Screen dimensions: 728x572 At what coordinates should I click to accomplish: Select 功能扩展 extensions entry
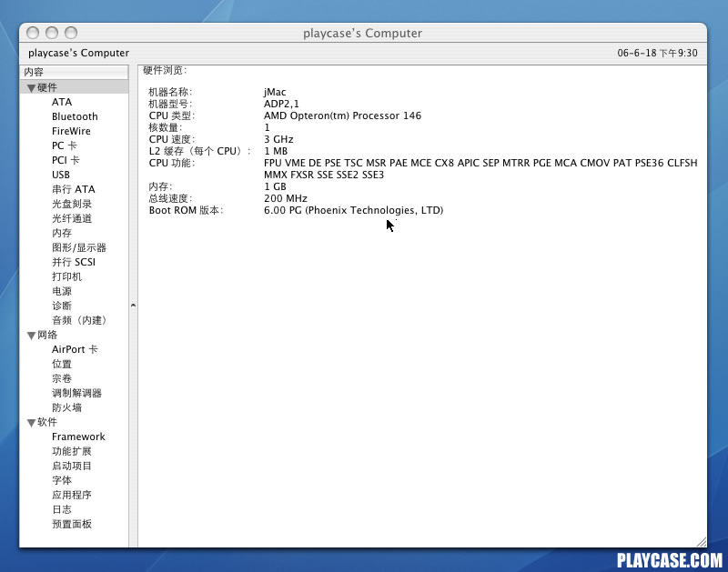(x=72, y=451)
